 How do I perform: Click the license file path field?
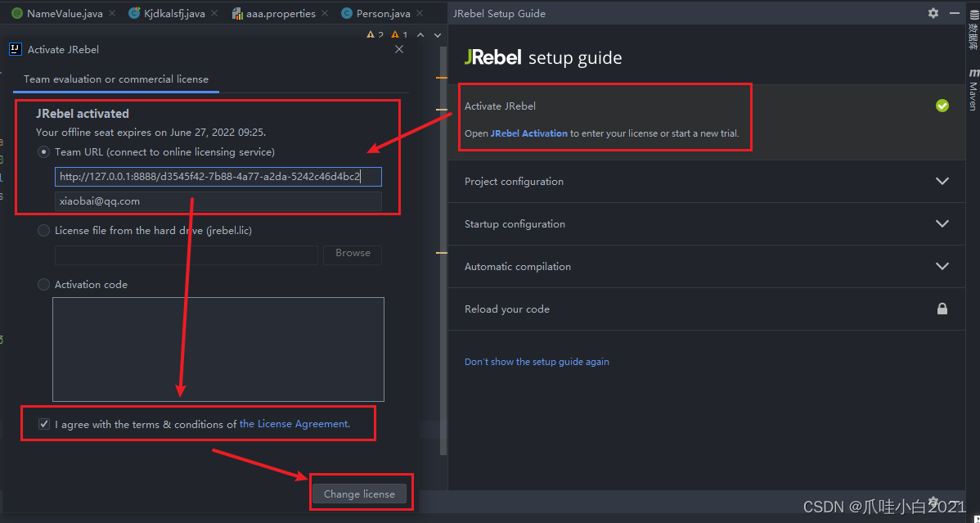(187, 255)
